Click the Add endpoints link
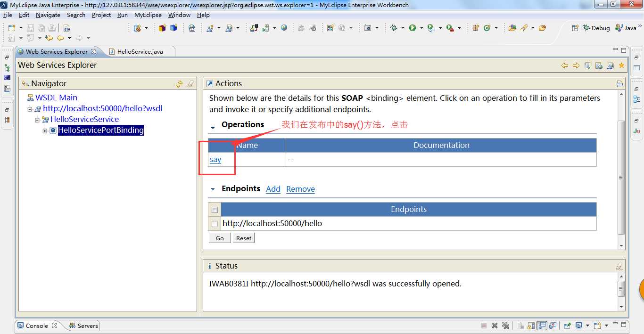644x334 pixels. pos(273,189)
